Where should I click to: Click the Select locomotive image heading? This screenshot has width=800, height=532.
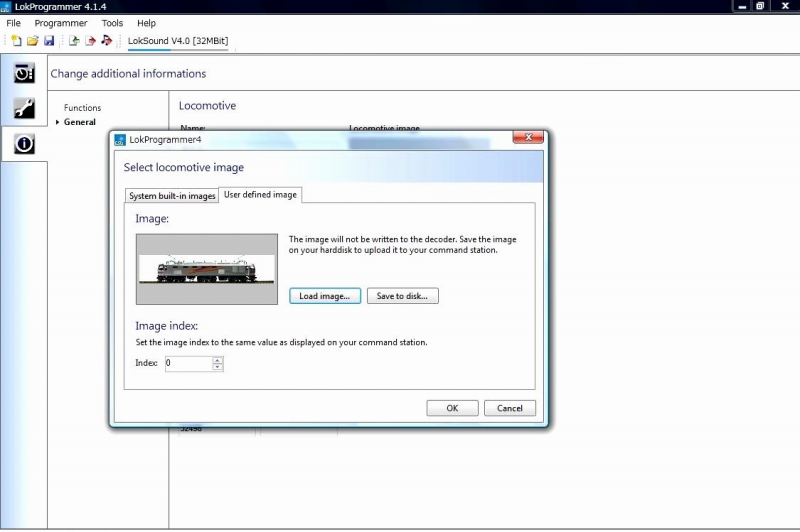pyautogui.click(x=184, y=167)
